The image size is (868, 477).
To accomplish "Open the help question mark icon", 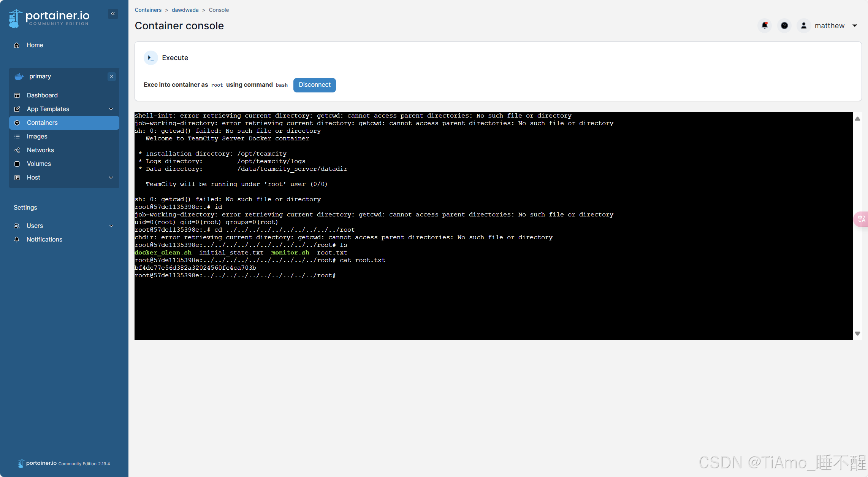I will (784, 26).
